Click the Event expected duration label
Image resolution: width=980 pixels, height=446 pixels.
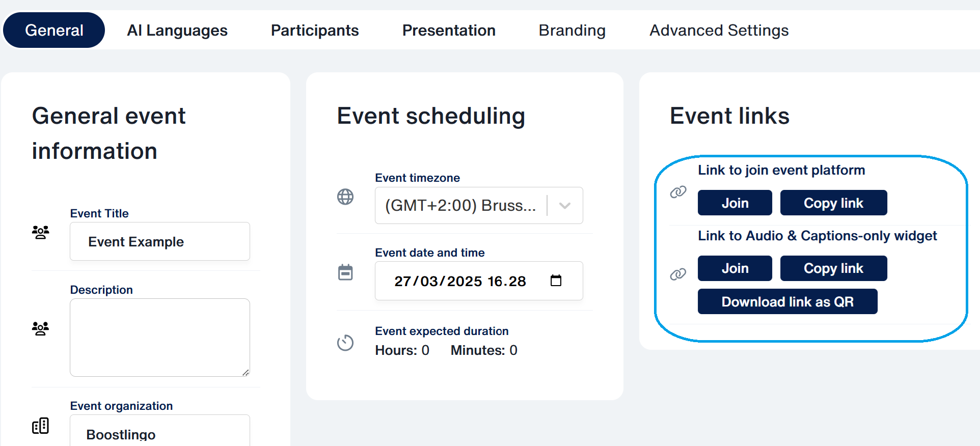tap(442, 331)
